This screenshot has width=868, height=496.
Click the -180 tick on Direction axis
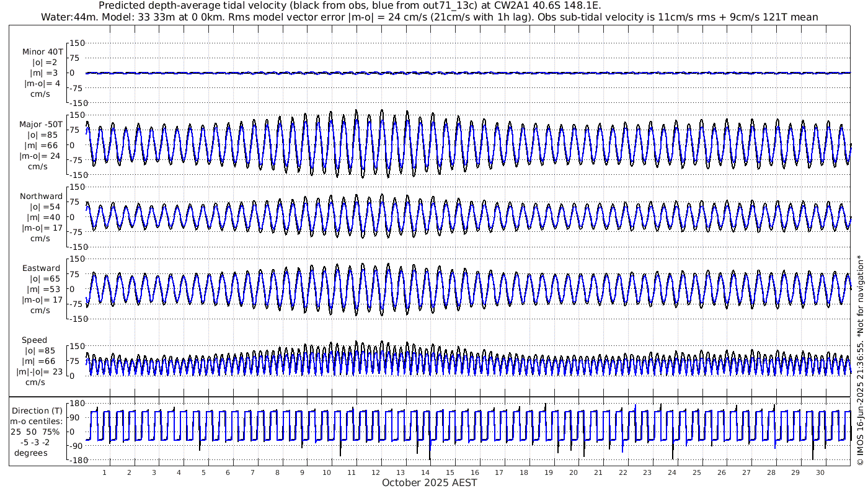pyautogui.click(x=74, y=460)
